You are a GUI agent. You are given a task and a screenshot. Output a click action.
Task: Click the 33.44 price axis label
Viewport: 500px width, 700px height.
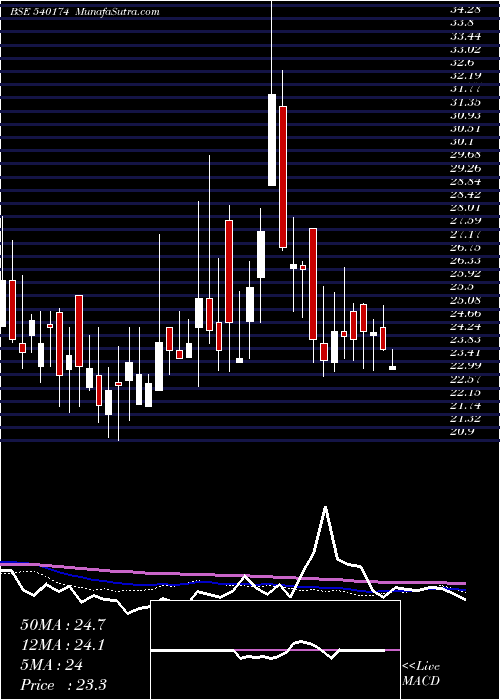(465, 36)
